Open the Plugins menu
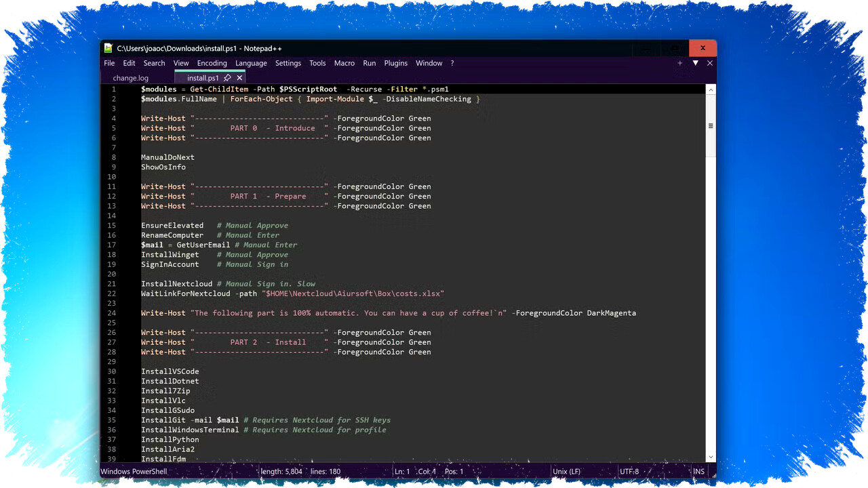This screenshot has width=868, height=488. (x=395, y=63)
